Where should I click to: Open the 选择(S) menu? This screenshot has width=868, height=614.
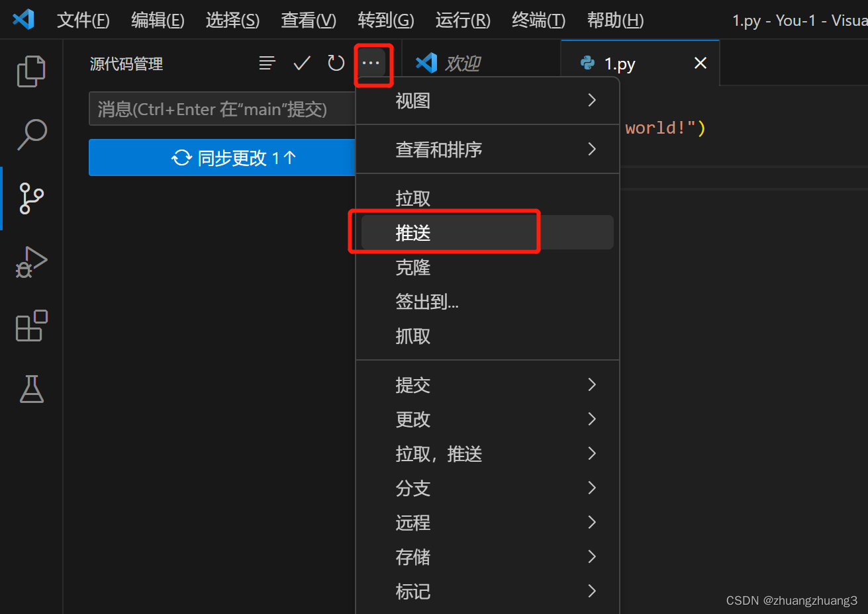(x=232, y=21)
